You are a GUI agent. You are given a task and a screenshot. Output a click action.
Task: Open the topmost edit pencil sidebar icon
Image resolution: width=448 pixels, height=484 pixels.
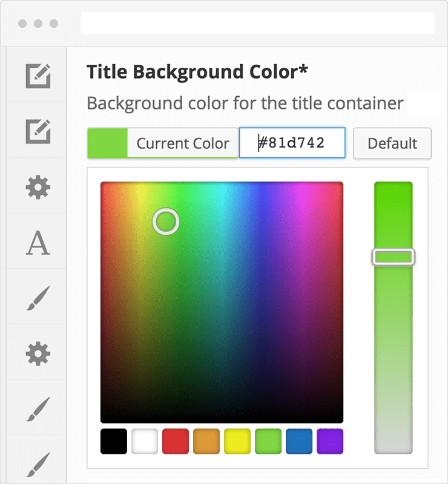pyautogui.click(x=38, y=76)
